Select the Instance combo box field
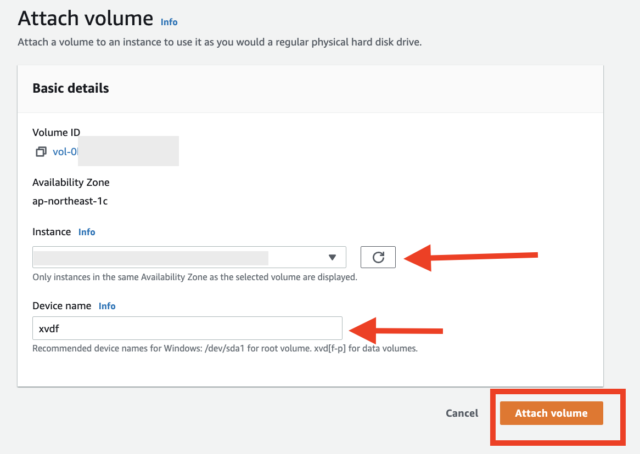The image size is (640, 454). [189, 257]
